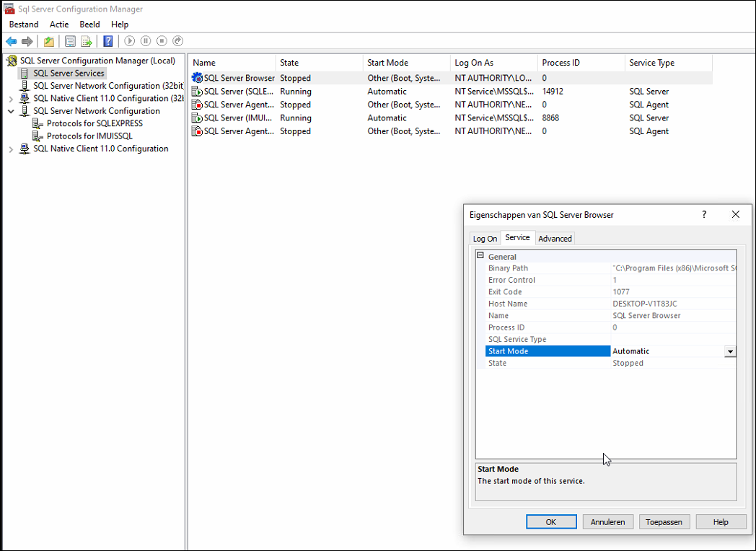
Task: Open the properties dialog toolbar icon
Action: coord(70,41)
